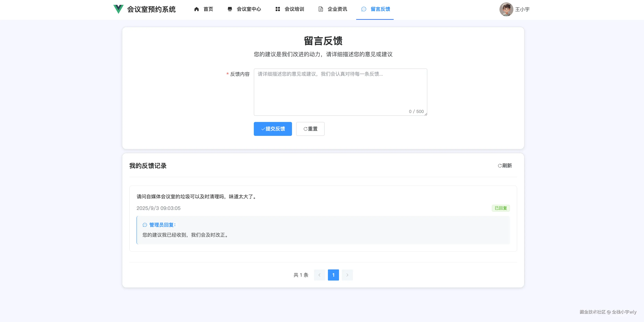Click the grid icon beside 会议培训

click(278, 9)
